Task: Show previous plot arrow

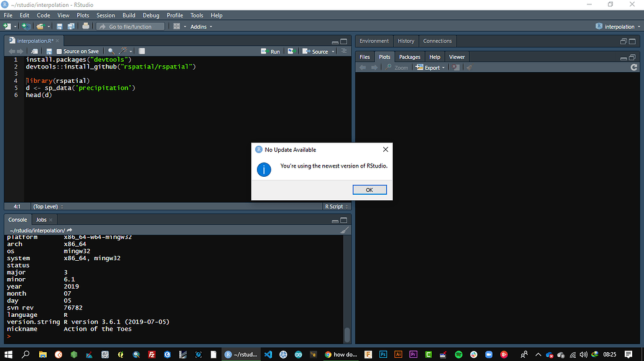Action: pyautogui.click(x=363, y=67)
